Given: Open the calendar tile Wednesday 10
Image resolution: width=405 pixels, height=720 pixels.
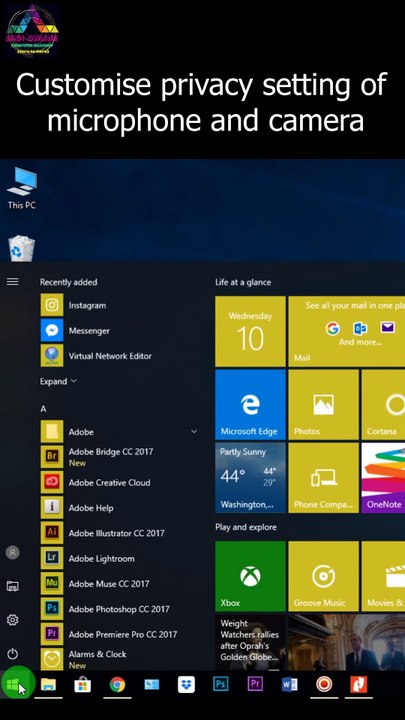Looking at the screenshot, I should 250,331.
